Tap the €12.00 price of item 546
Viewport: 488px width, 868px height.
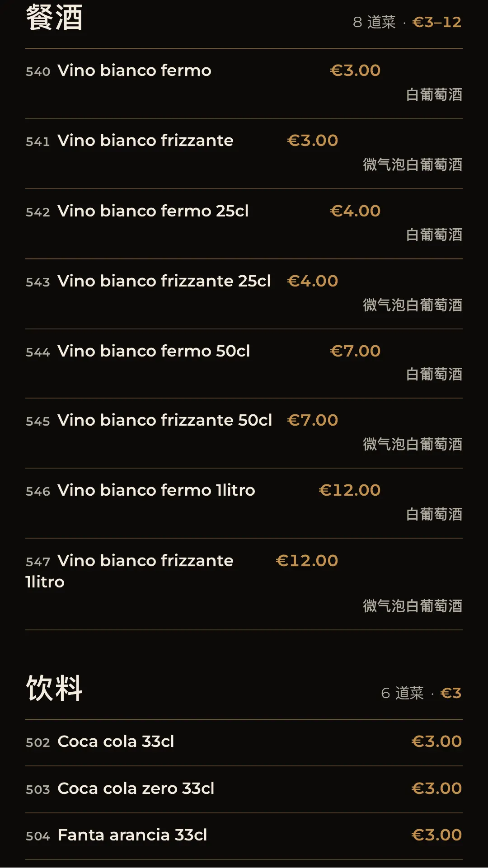tap(350, 490)
